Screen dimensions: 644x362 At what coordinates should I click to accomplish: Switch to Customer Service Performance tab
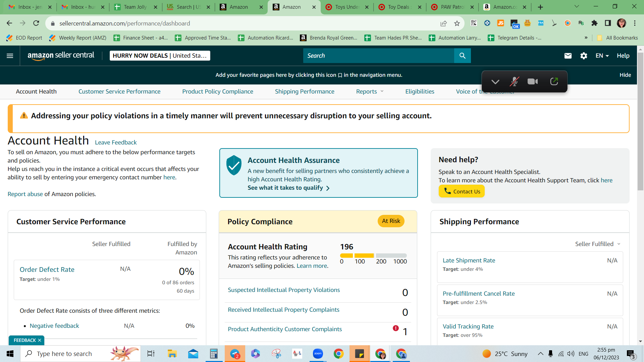tap(119, 92)
